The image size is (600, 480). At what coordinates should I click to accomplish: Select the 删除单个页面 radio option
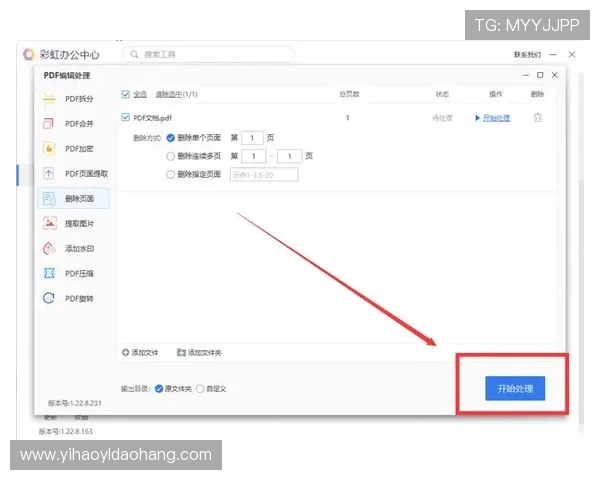click(171, 138)
